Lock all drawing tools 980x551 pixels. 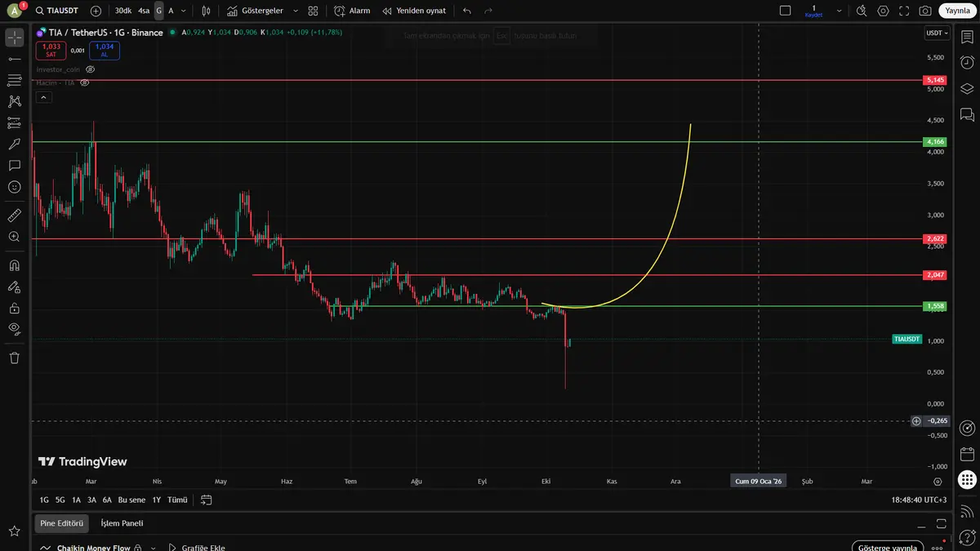point(14,308)
